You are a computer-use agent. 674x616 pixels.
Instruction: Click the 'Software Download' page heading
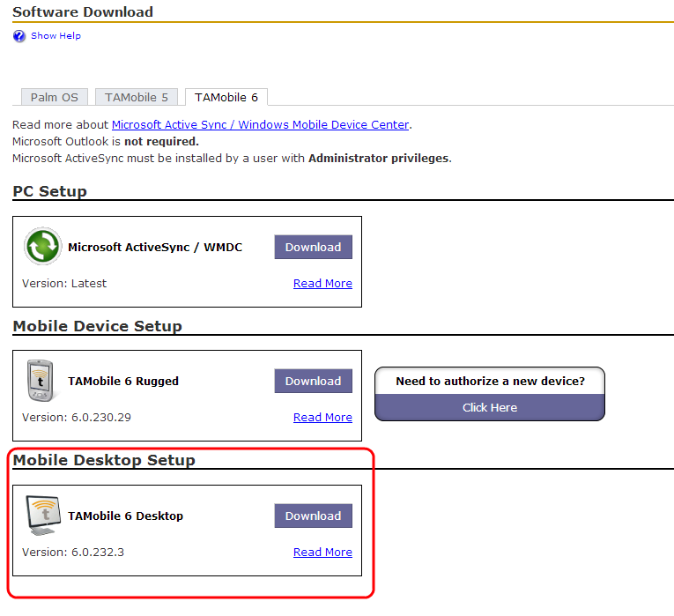coord(83,11)
